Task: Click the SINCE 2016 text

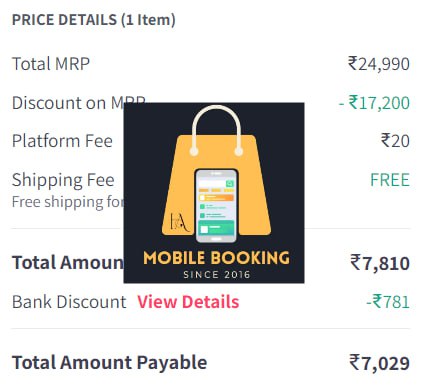Action: 216,275
